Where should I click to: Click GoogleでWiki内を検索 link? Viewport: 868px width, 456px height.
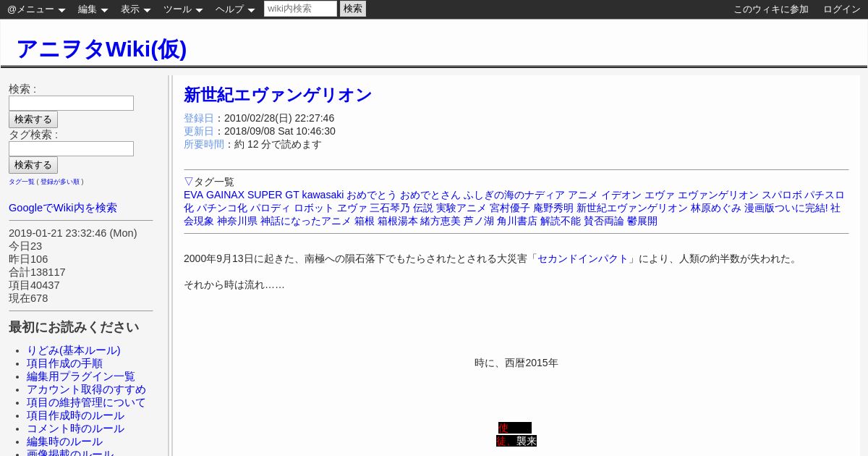point(63,208)
